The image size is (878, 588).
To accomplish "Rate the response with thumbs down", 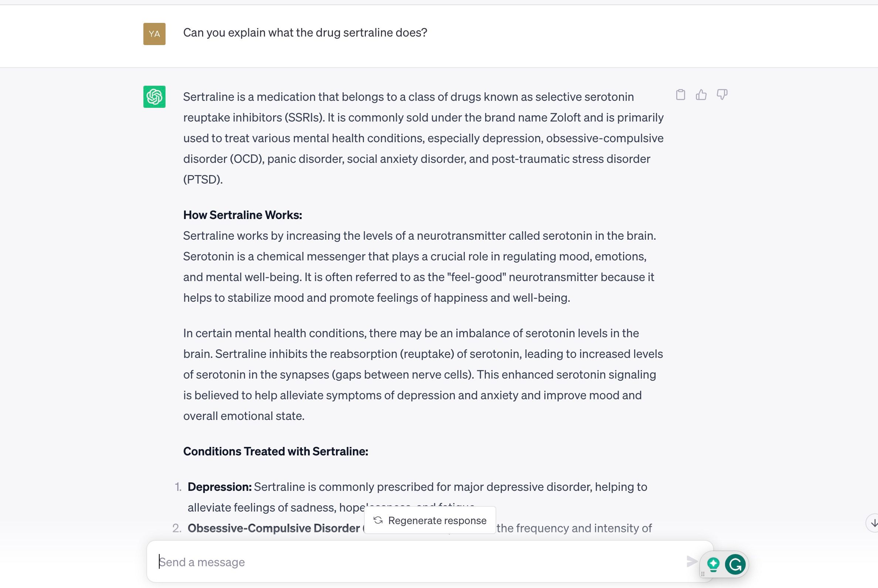I will coord(722,95).
